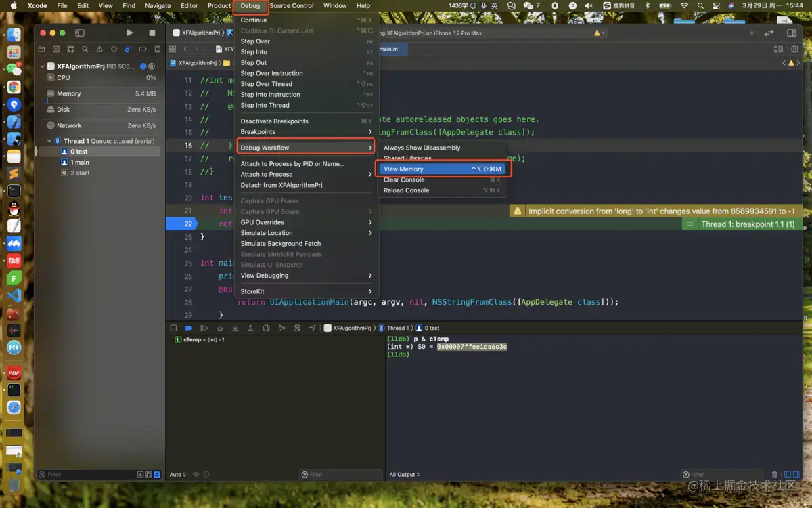This screenshot has height=508, width=812.
Task: Click the yellow warning count in activity bar
Action: 600,33
